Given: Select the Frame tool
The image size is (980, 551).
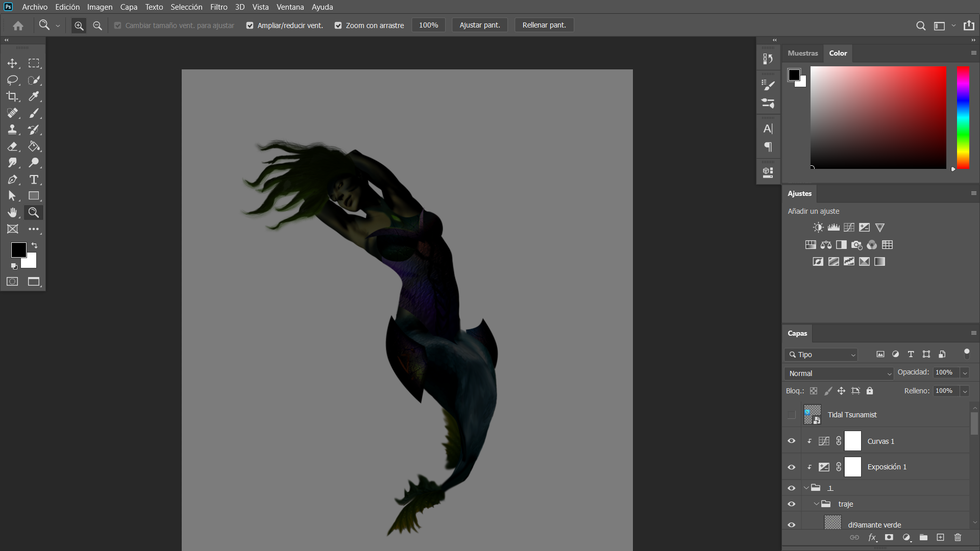Looking at the screenshot, I should click(x=12, y=229).
